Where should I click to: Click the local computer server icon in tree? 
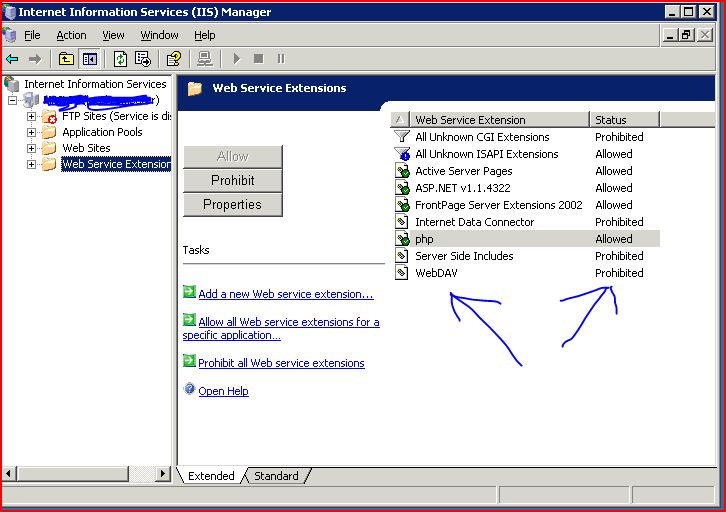(x=31, y=100)
